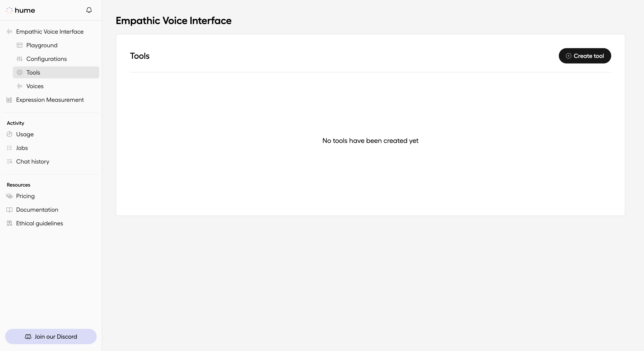Click the Pricing coins icon
This screenshot has height=351, width=644.
(9, 196)
